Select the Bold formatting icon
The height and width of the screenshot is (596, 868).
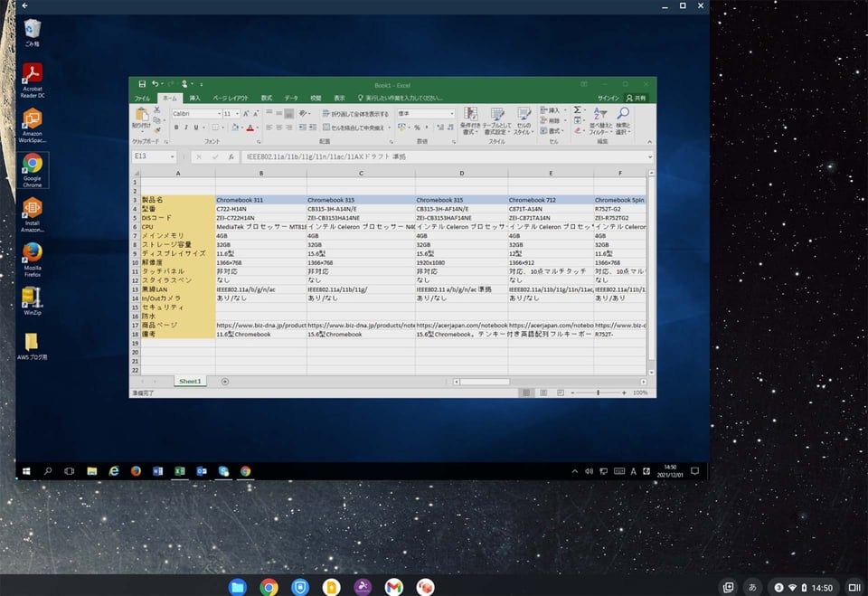(x=177, y=127)
